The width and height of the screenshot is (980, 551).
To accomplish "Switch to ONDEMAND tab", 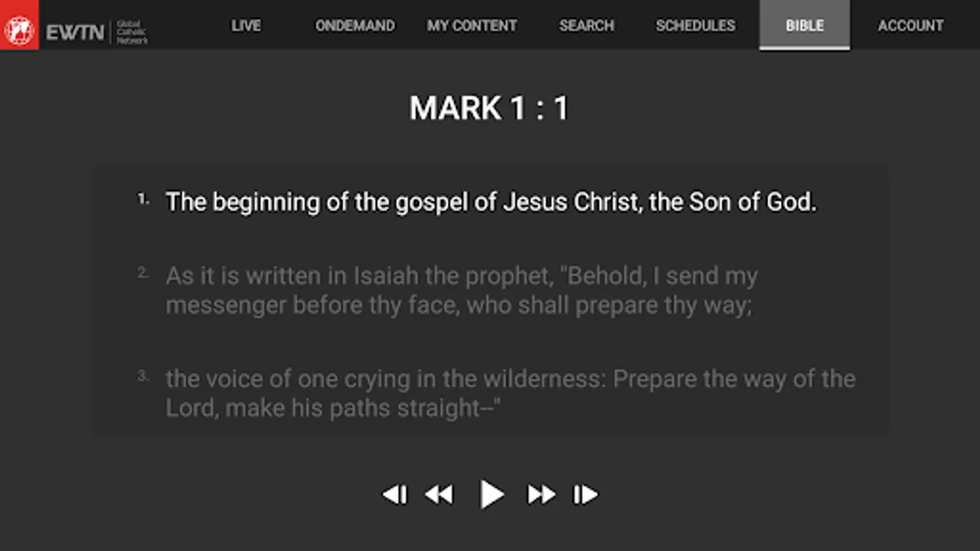I will pos(355,26).
